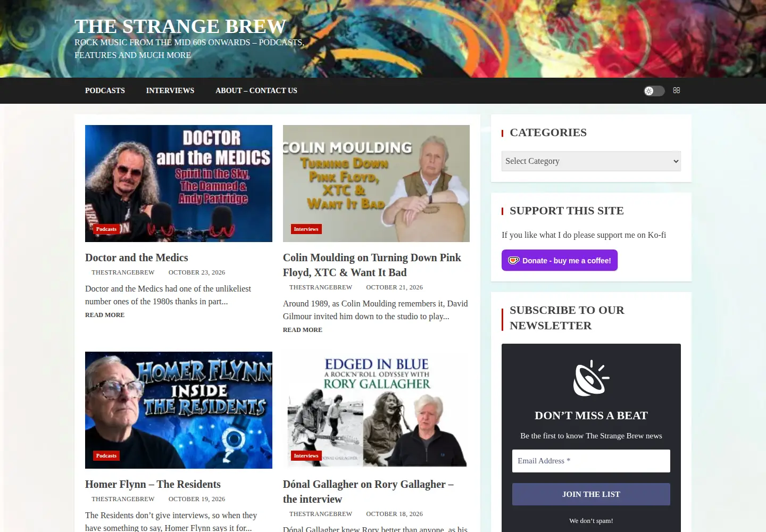
Task: Click Podcasts tag on Doctor and the Medics
Action: [x=106, y=229]
